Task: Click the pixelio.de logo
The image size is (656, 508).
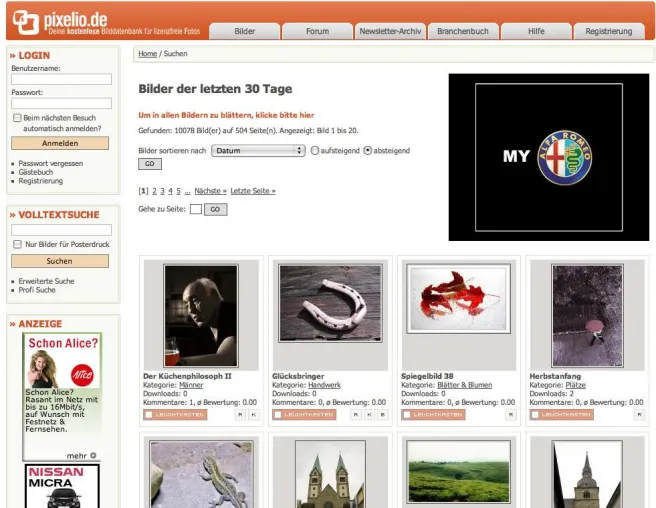Action: (x=60, y=22)
